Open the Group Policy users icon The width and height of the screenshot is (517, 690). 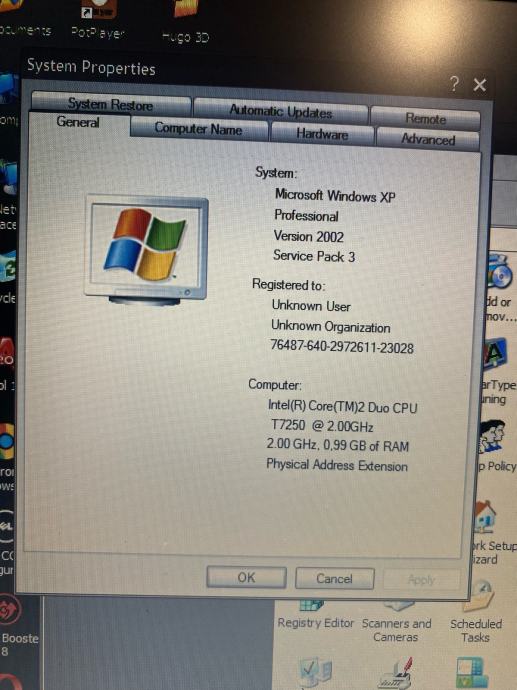[x=495, y=445]
